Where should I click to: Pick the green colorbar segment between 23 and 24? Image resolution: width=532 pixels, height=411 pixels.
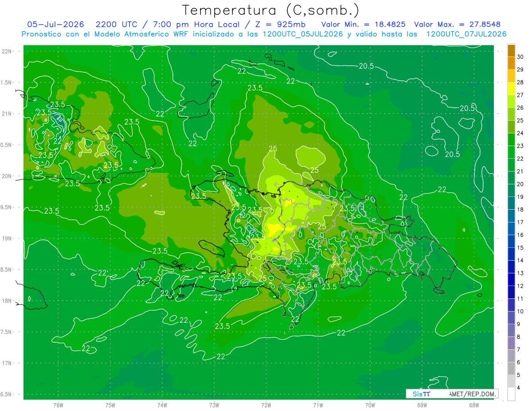[x=511, y=140]
